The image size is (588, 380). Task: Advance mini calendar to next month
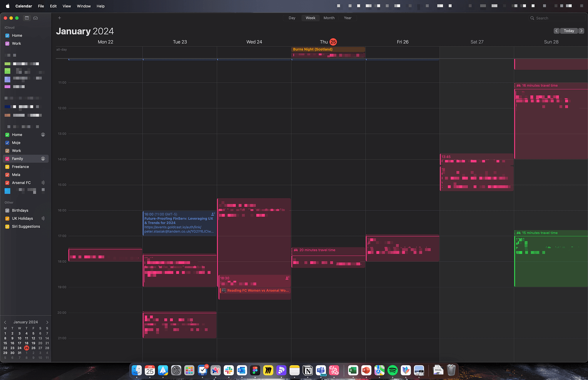[47, 322]
